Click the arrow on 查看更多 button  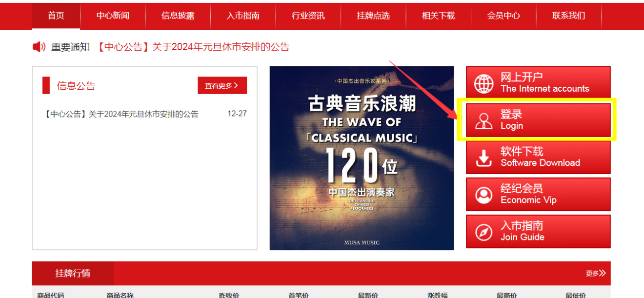click(236, 85)
